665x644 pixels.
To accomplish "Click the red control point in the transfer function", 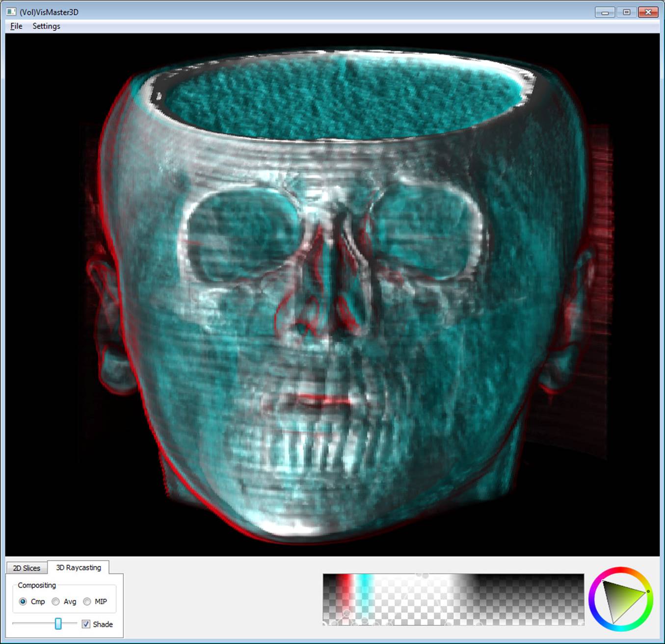I will (x=346, y=613).
